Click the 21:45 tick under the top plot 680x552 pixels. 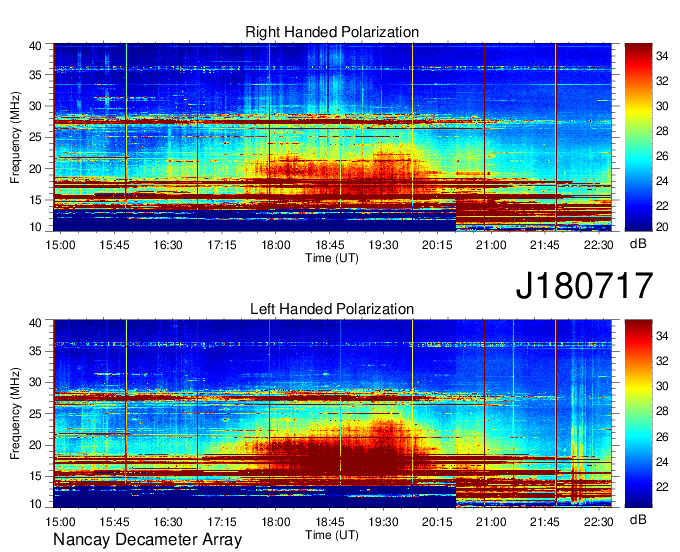(545, 245)
